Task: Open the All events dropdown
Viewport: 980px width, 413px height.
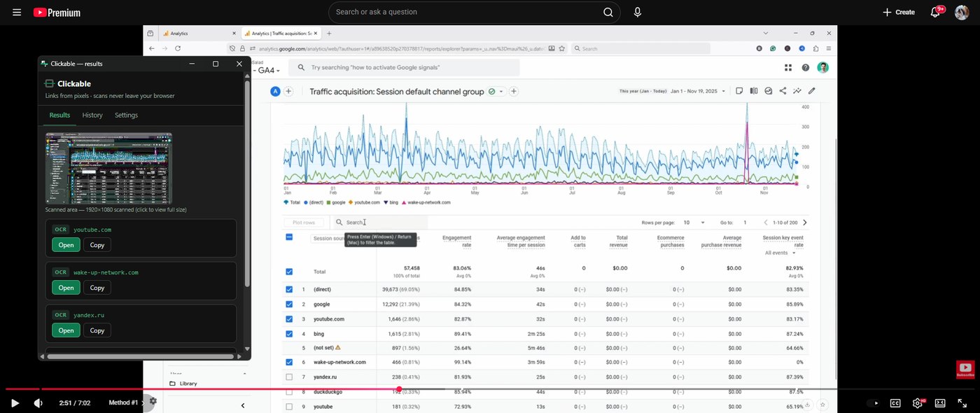Action: (x=780, y=253)
